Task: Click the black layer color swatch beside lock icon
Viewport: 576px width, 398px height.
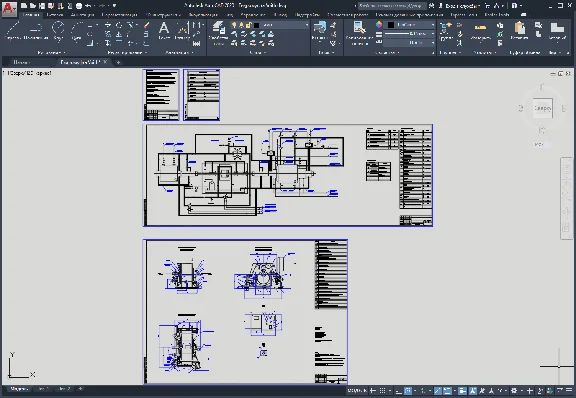Action: click(256, 25)
